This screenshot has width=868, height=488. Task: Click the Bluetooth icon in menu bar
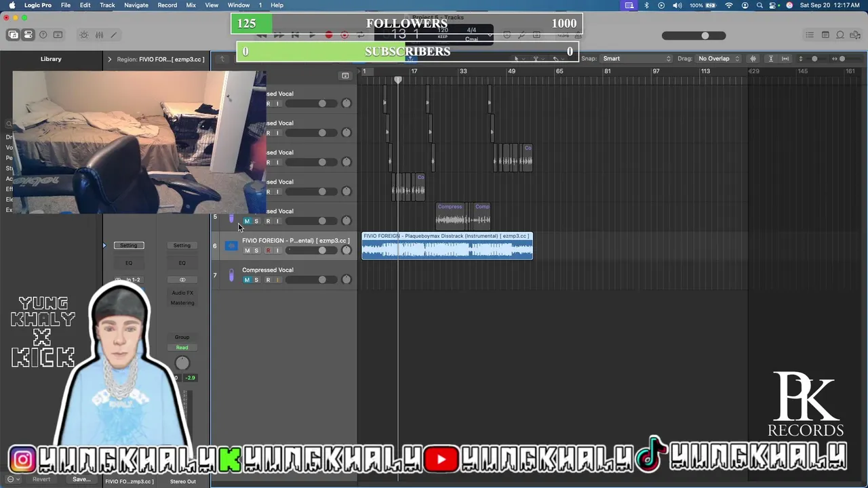646,5
